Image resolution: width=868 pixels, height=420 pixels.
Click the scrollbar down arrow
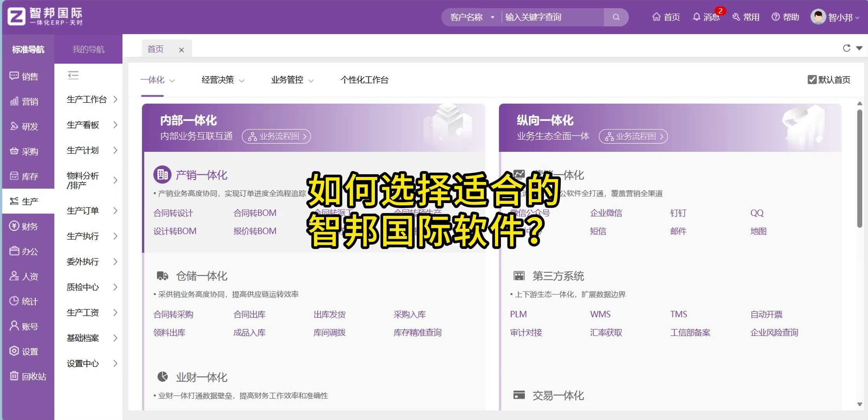coord(859,404)
